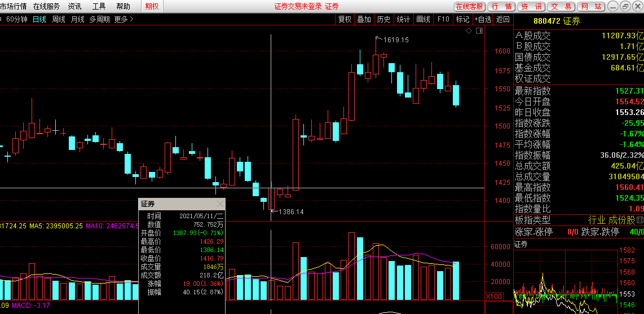
Task: Click the 证券交易未登录 login status text
Action: click(298, 6)
